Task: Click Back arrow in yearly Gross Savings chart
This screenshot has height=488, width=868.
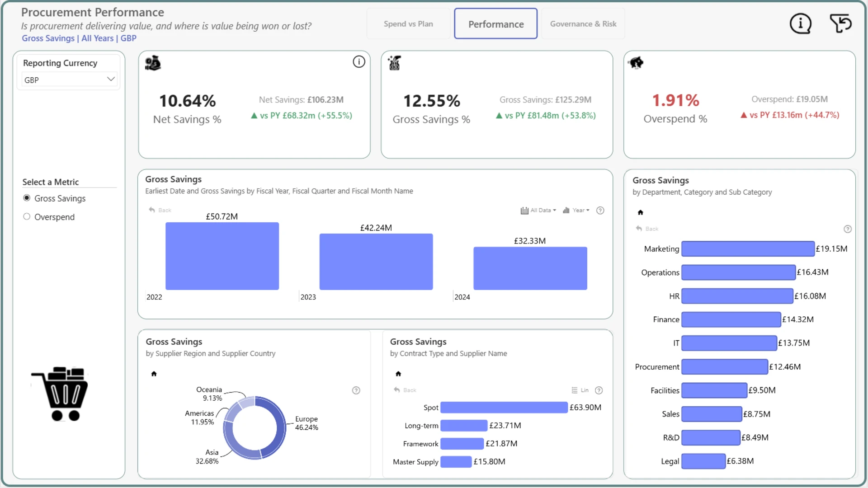Action: pyautogui.click(x=160, y=210)
